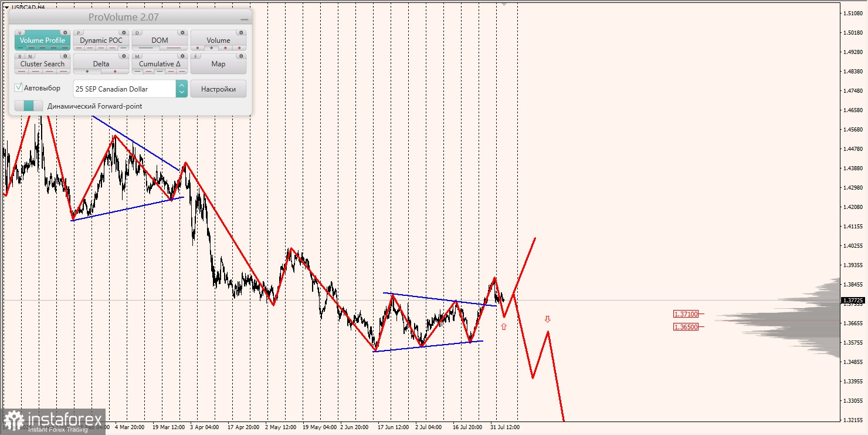Click the 1.51080 price scale value
868x435 pixels.
click(x=853, y=13)
